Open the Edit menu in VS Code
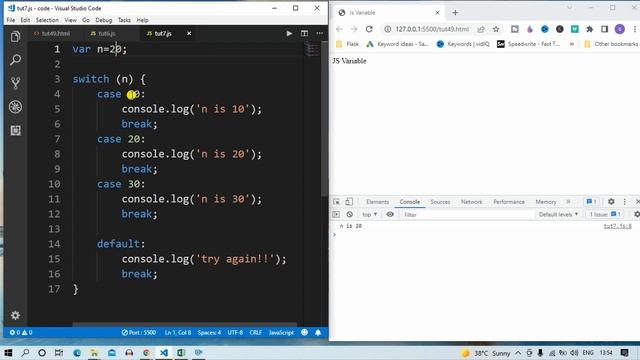The height and width of the screenshot is (360, 640). point(25,20)
